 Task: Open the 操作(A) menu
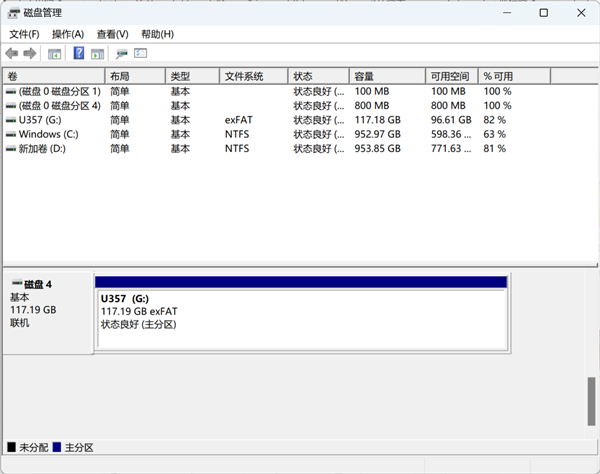[x=68, y=34]
